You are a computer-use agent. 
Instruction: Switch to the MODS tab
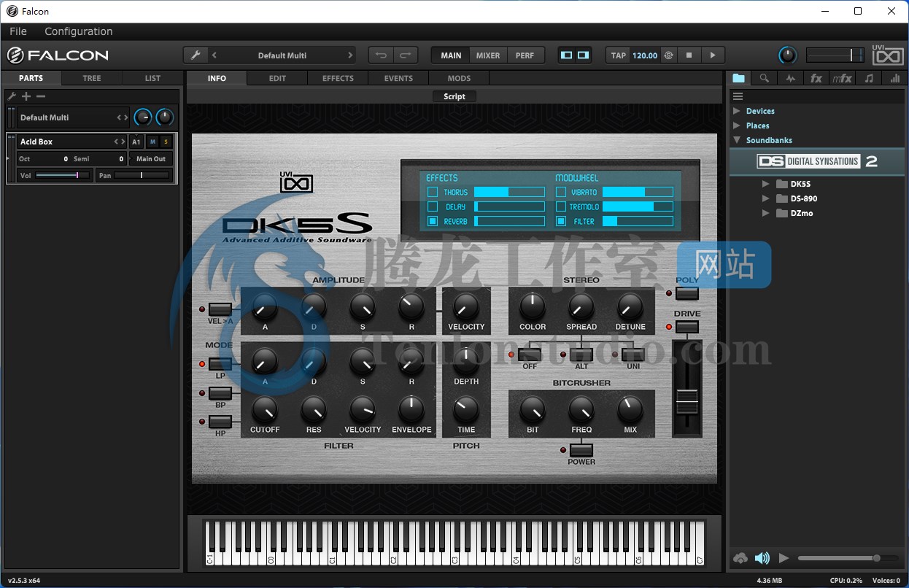point(459,78)
